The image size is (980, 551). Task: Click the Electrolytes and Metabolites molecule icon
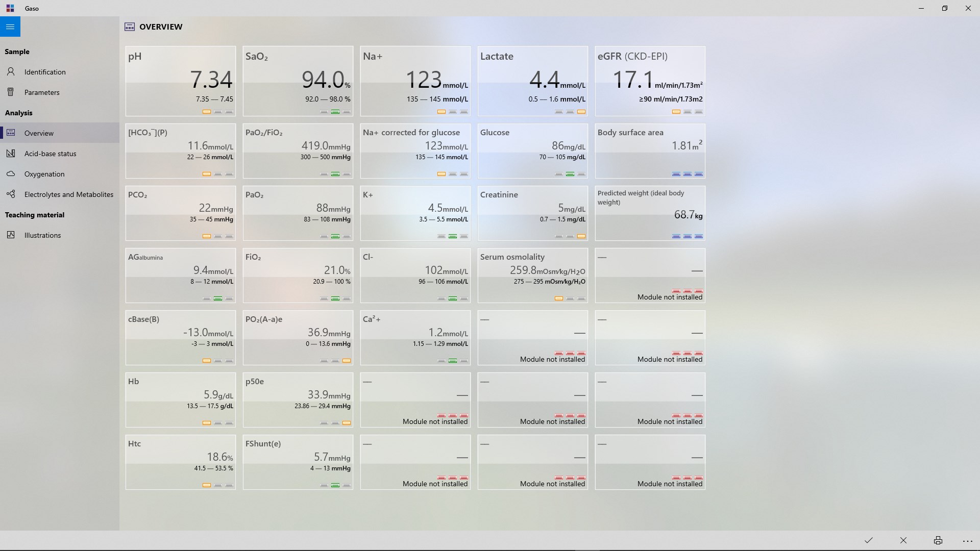(x=11, y=194)
